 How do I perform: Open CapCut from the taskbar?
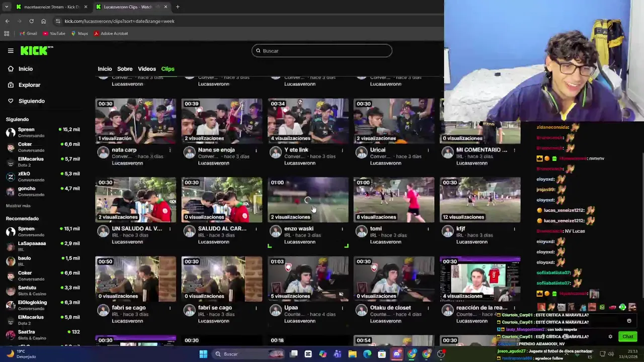308,354
